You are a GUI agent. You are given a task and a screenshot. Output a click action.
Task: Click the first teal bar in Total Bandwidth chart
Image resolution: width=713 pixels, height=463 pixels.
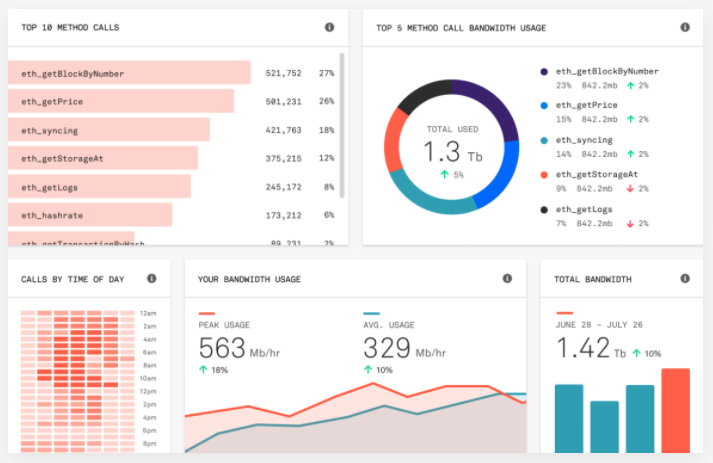point(569,418)
